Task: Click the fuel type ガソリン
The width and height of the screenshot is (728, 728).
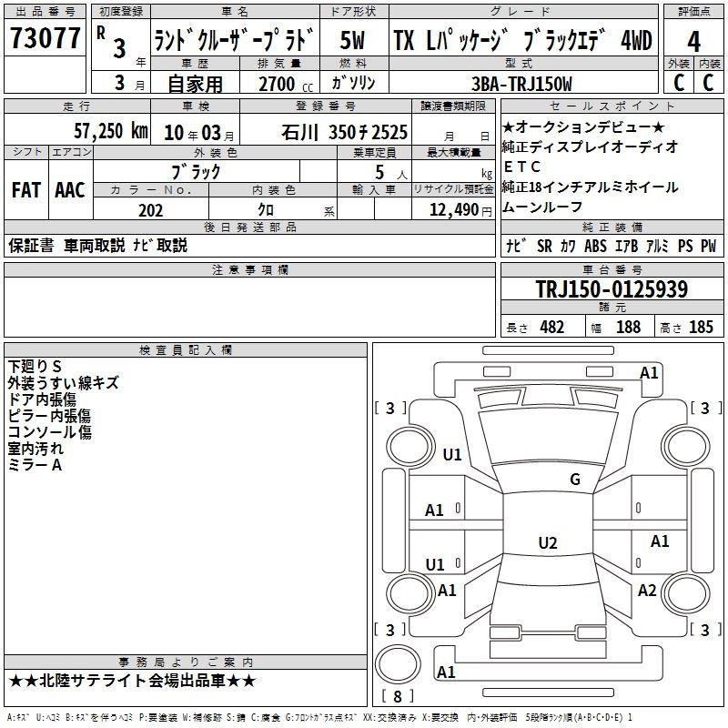Action: click(353, 83)
